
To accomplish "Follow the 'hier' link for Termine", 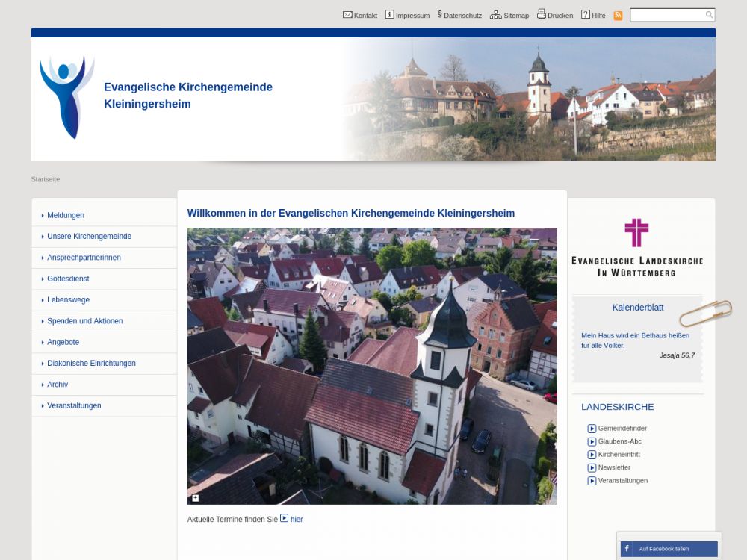I will pyautogui.click(x=297, y=519).
